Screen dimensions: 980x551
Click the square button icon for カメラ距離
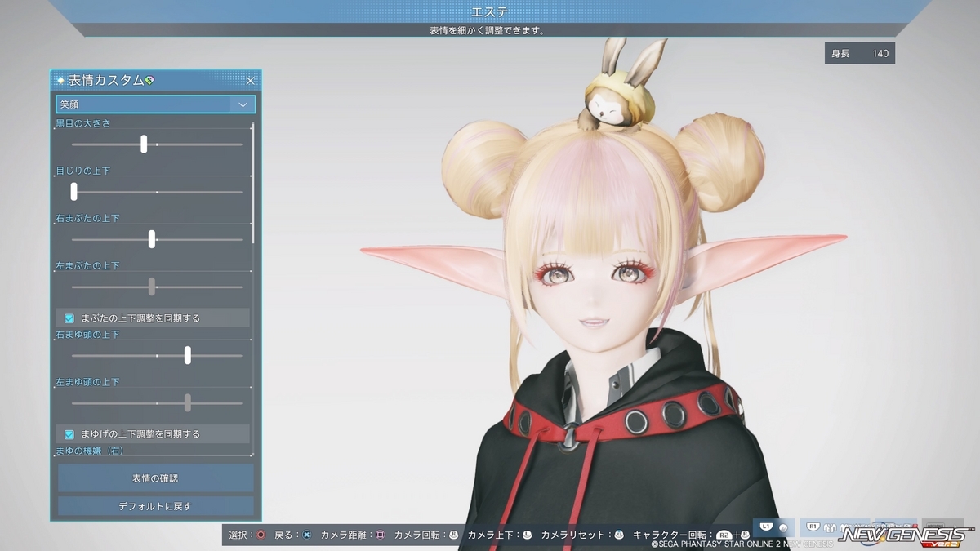pyautogui.click(x=380, y=535)
